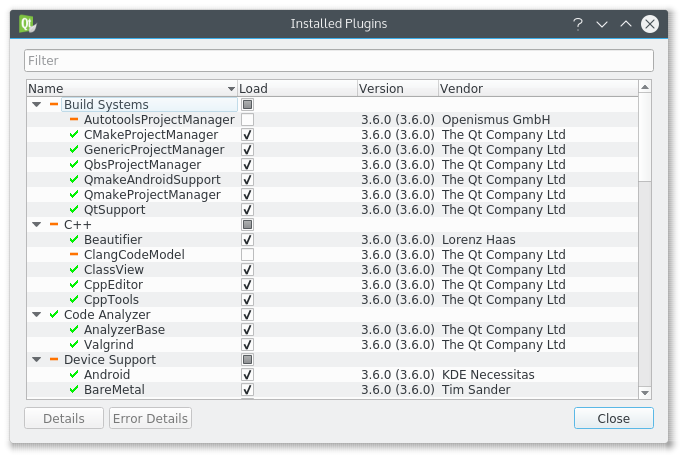Image resolution: width=684 pixels, height=459 pixels.
Task: Click the Vendor column header
Action: coord(538,89)
